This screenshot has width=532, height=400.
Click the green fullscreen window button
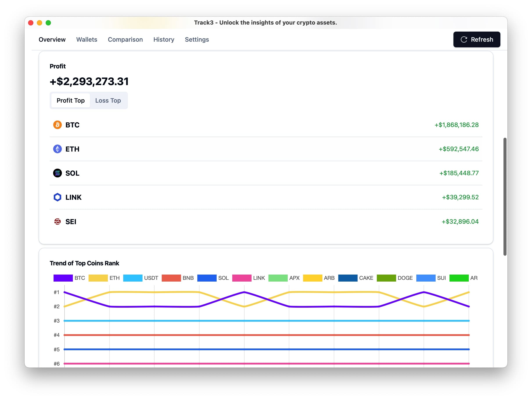click(x=48, y=23)
